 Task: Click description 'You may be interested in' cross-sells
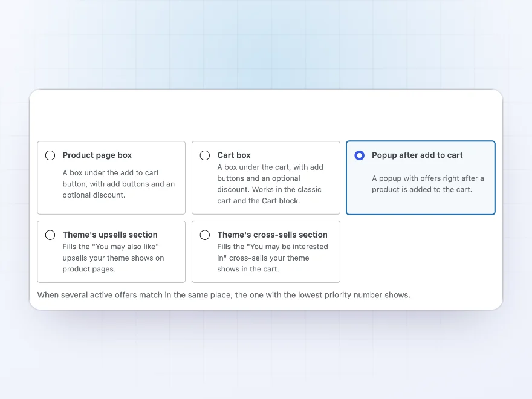coord(273,258)
